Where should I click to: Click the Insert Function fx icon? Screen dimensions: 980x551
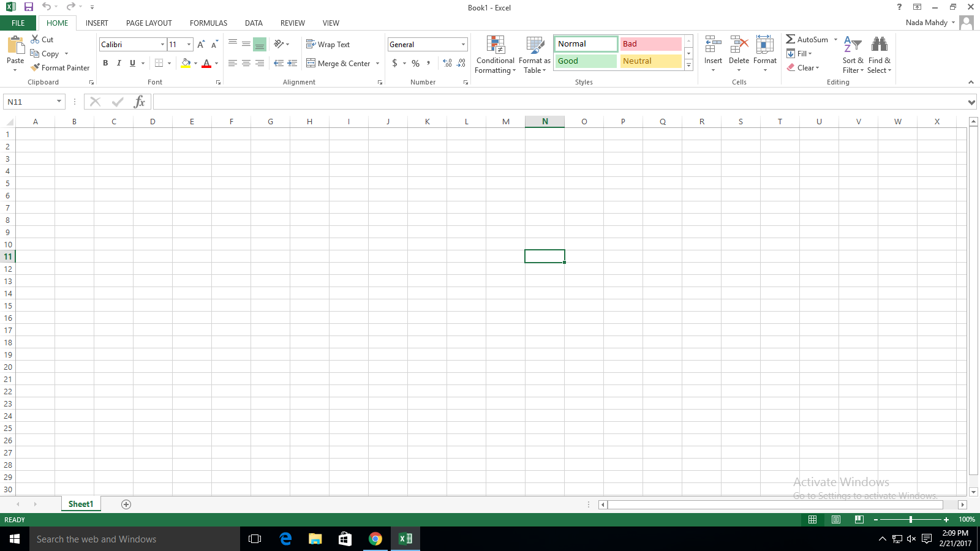pyautogui.click(x=140, y=102)
